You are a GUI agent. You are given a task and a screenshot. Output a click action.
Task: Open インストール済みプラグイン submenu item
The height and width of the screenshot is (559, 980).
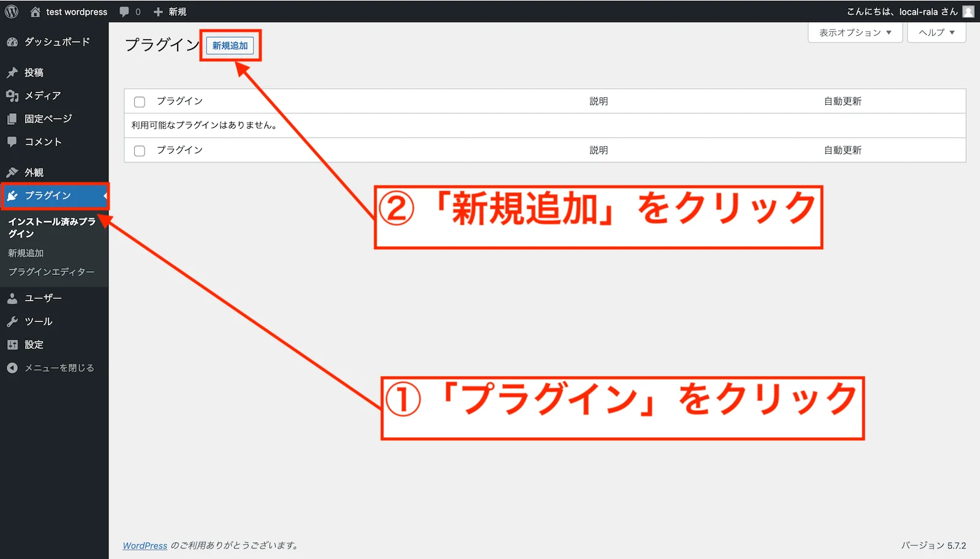(x=52, y=227)
